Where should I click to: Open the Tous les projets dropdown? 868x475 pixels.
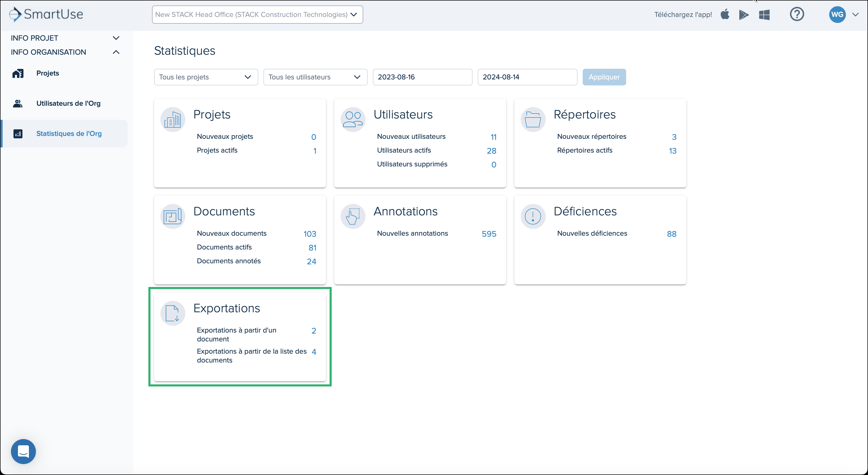206,77
